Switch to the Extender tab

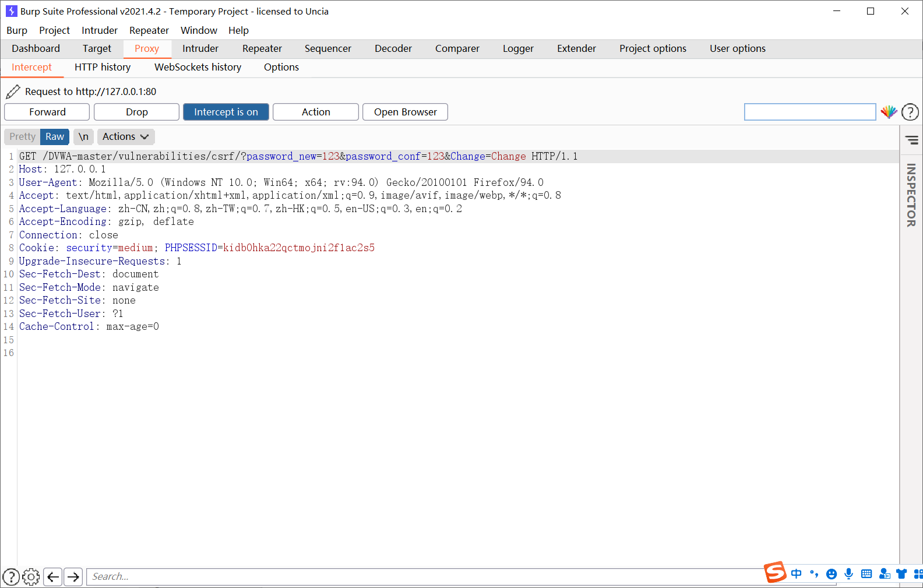[576, 48]
